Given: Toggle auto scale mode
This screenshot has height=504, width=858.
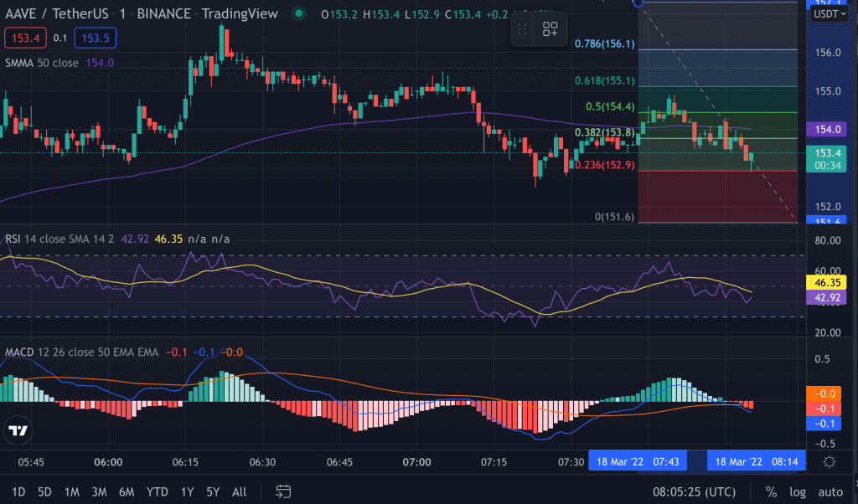Looking at the screenshot, I should (x=830, y=491).
